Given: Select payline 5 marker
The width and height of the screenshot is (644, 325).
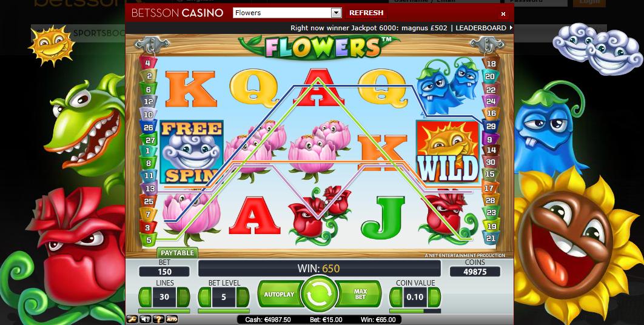Looking at the screenshot, I should tap(149, 240).
